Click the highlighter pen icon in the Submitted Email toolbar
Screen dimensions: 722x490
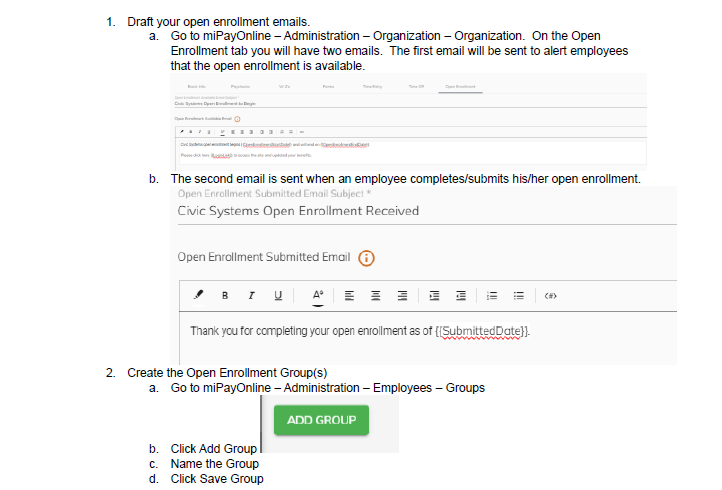[x=198, y=295]
